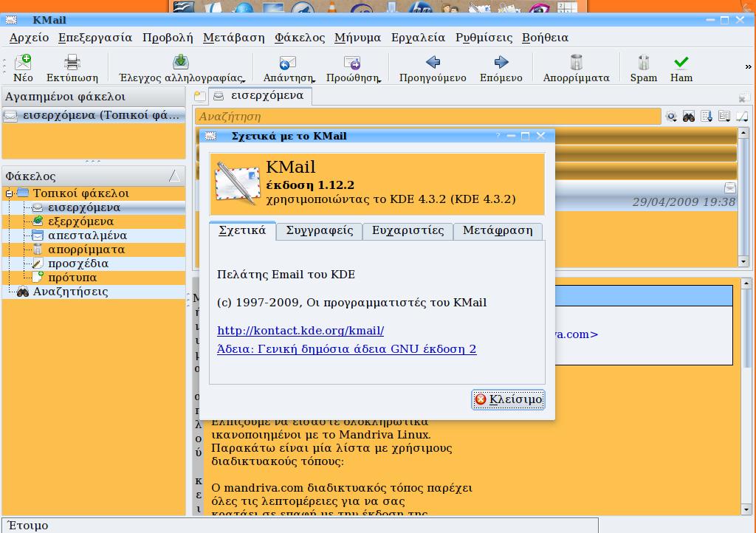
Task: Open dropdown arrow beside Απάντηση
Action: coord(314,80)
